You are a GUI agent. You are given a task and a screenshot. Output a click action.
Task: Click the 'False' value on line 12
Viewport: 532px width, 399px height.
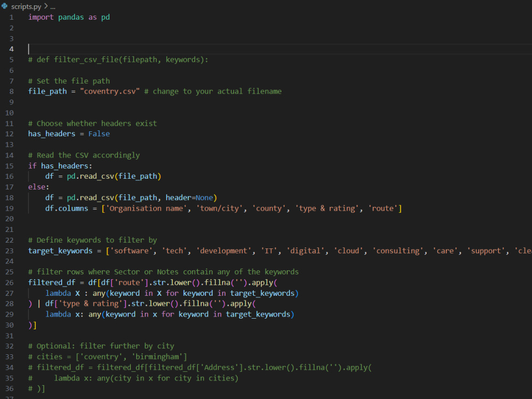pos(99,134)
